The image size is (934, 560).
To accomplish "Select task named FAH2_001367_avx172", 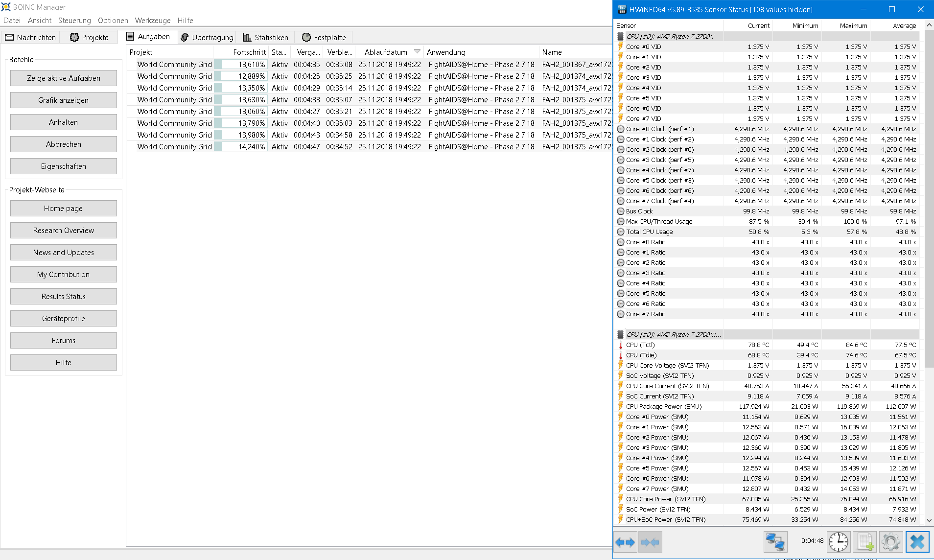I will coord(577,65).
